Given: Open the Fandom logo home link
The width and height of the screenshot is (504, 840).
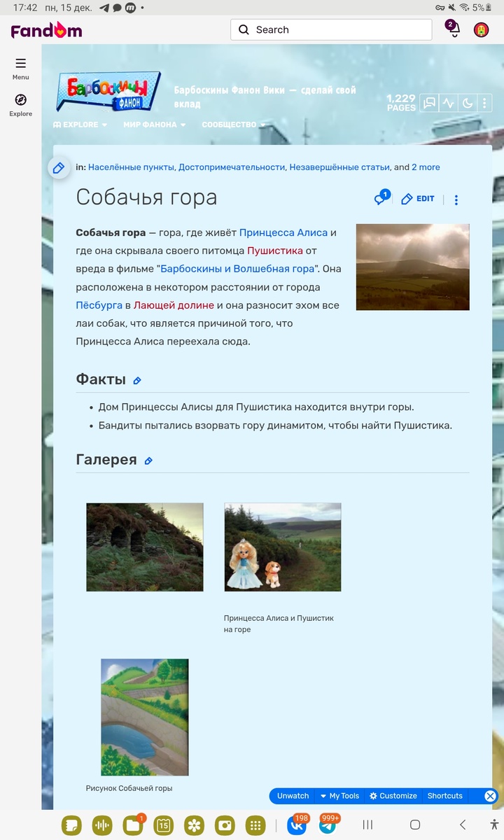Looking at the screenshot, I should 46,30.
